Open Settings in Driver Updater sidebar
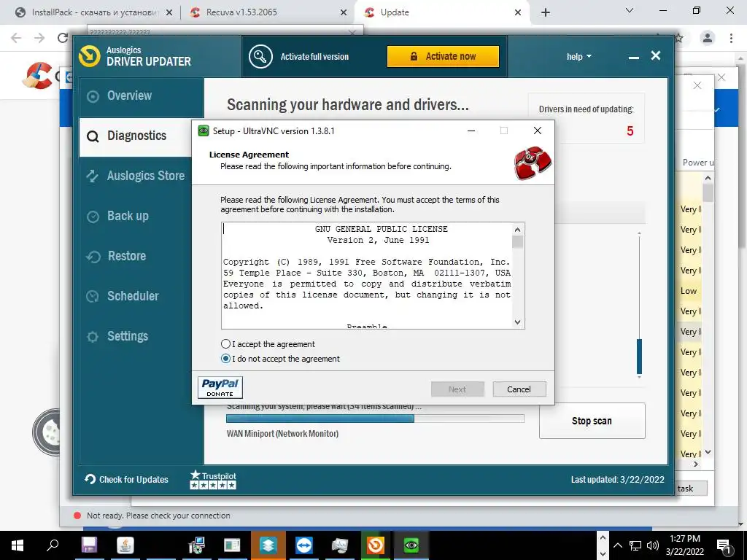 pyautogui.click(x=135, y=336)
